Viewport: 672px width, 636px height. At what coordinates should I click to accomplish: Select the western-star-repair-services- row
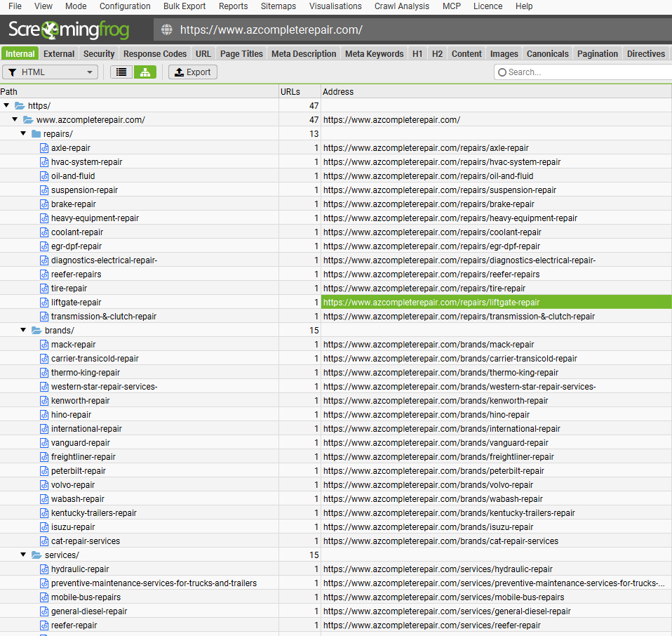[336, 386]
